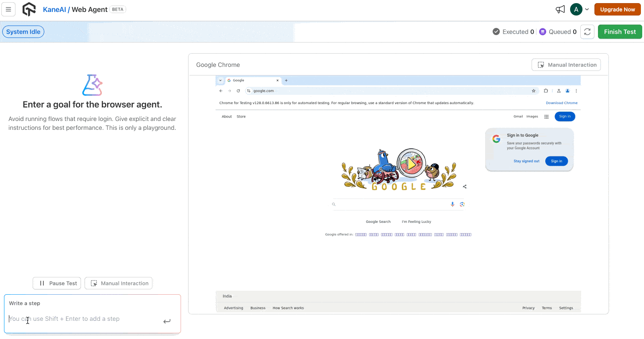Expand the user account avatar dropdown
This screenshot has width=644, height=339.
pos(579,9)
